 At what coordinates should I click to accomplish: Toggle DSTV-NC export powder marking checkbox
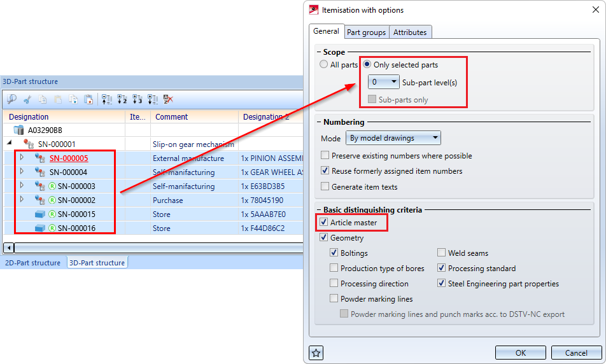point(344,313)
